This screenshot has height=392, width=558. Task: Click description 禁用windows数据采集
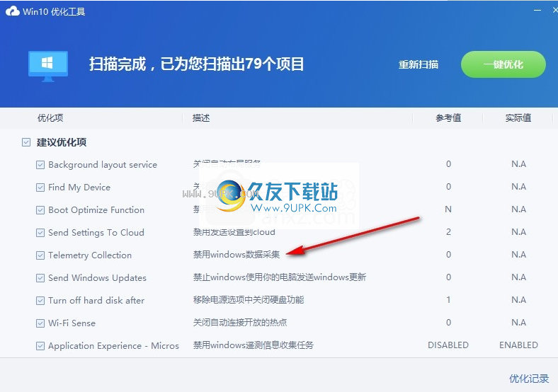tap(237, 254)
